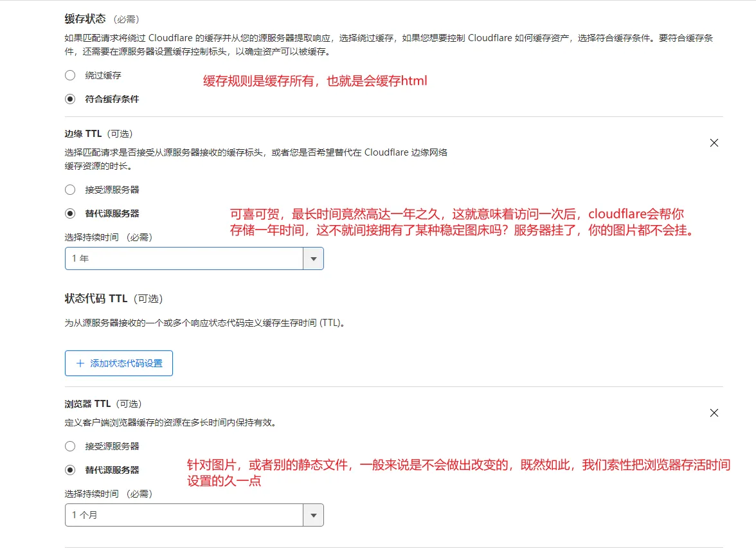
Task: Remove the 浏览器 TTL section with X icon
Action: point(714,413)
